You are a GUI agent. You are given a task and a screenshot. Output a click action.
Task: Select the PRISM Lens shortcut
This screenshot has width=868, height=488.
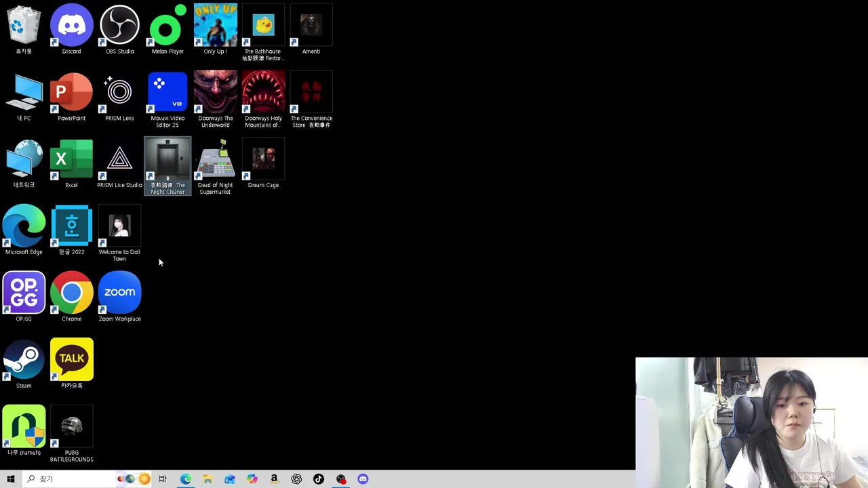(119, 97)
